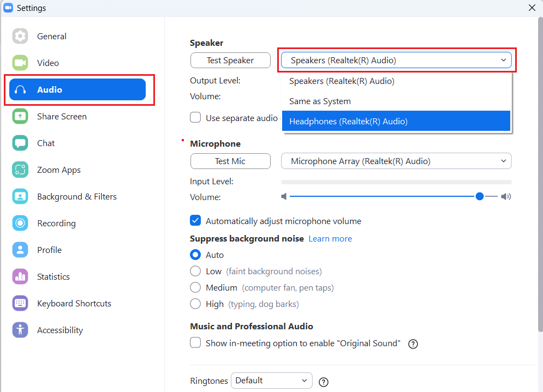Click the Share Screen arrow icon
Screen dimensions: 543x392
(x=20, y=116)
